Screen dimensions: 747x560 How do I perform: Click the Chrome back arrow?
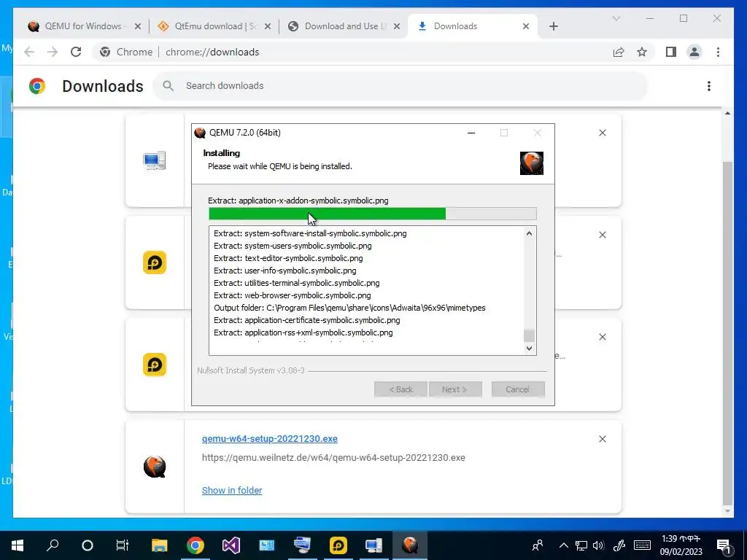pyautogui.click(x=29, y=52)
